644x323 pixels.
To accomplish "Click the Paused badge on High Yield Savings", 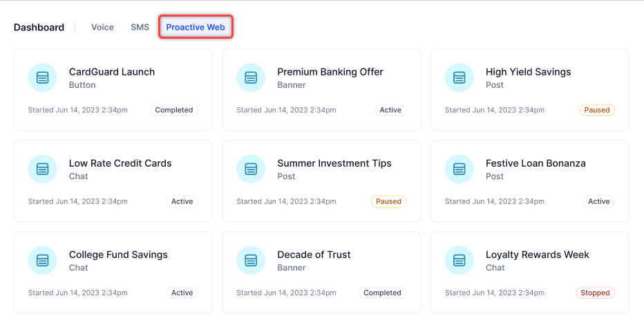I will pyautogui.click(x=597, y=110).
